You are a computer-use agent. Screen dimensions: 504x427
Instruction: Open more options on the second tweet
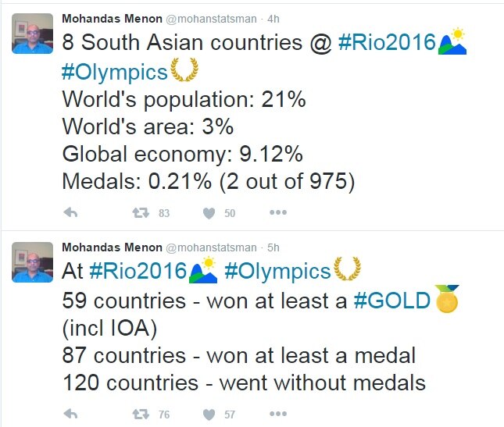[x=278, y=414]
